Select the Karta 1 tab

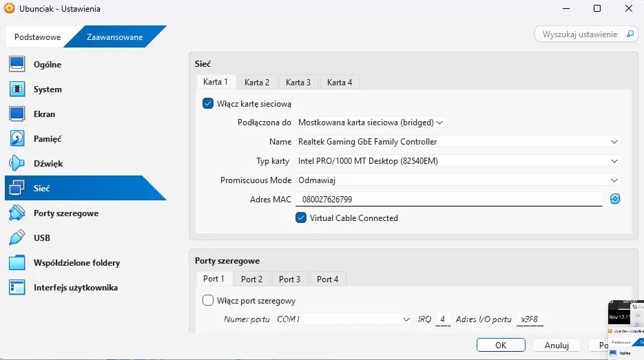215,82
